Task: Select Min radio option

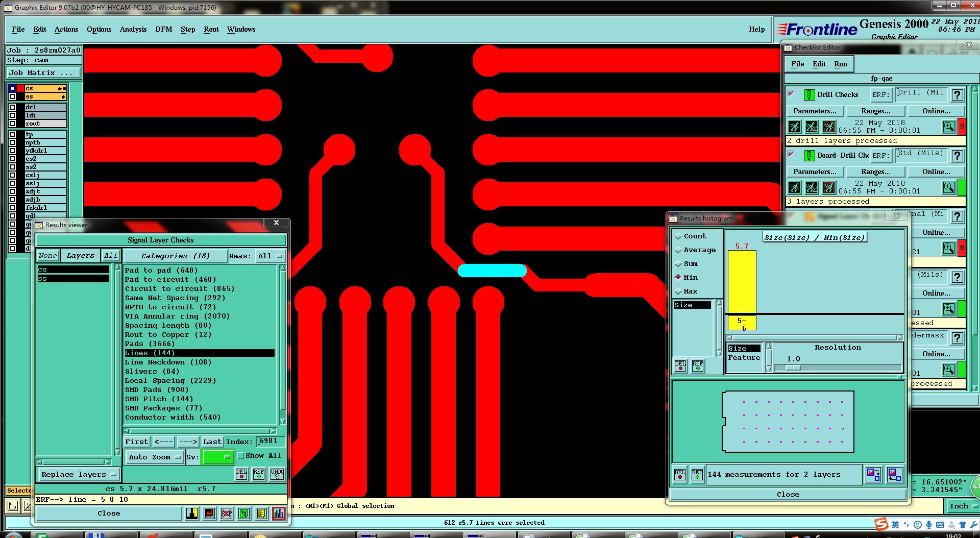Action: click(678, 277)
